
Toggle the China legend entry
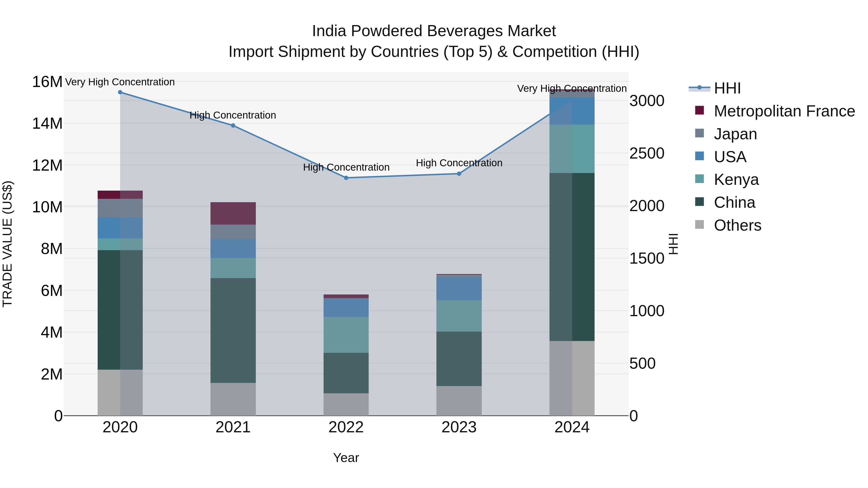point(725,202)
